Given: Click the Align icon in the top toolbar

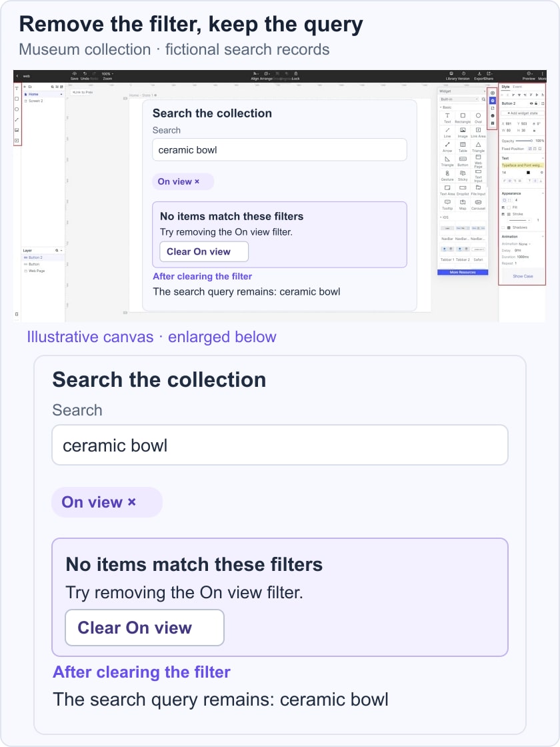Looking at the screenshot, I should pyautogui.click(x=255, y=74).
